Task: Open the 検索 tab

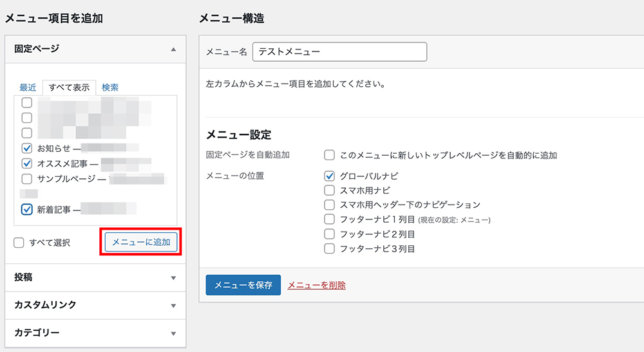Action: coord(110,88)
